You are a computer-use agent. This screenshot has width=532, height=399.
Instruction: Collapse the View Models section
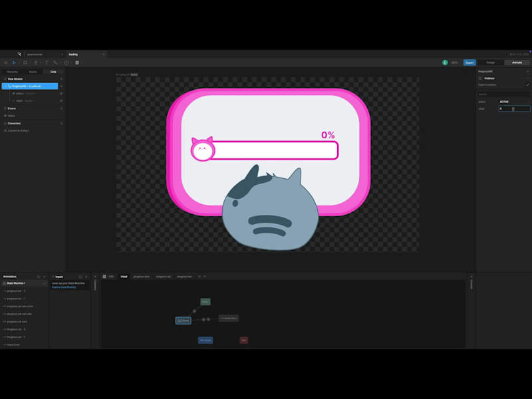click(5, 78)
